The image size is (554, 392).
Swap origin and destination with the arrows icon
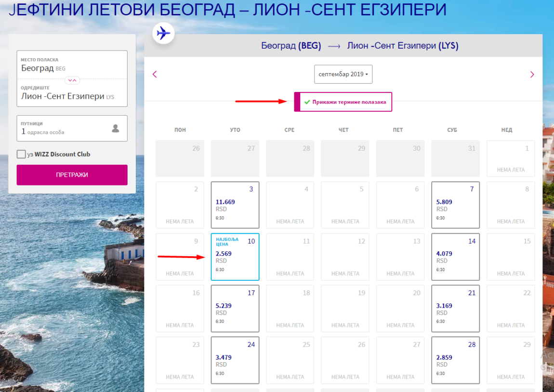point(72,80)
